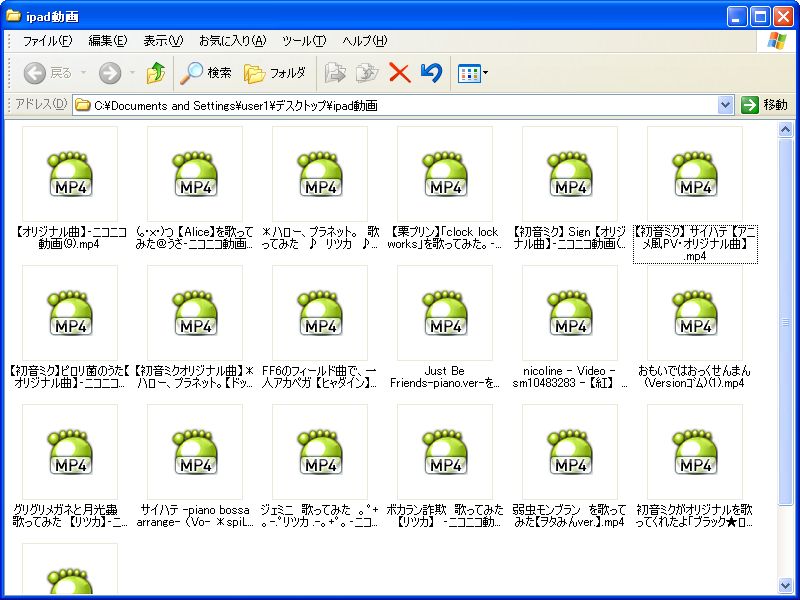Viewport: 800px width, 600px height.
Task: Select the 【初音ミク】Sign MP4 icon
Action: click(570, 174)
